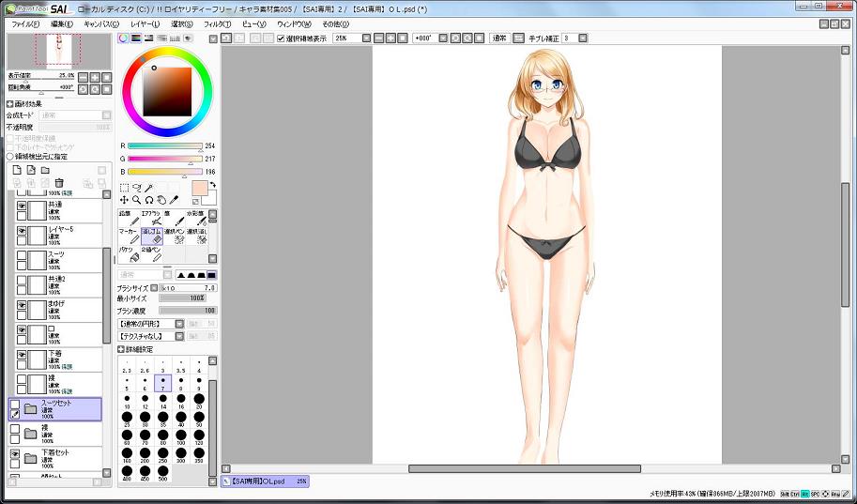Open the フィルタ(T) menu
The image size is (857, 504).
tap(216, 23)
